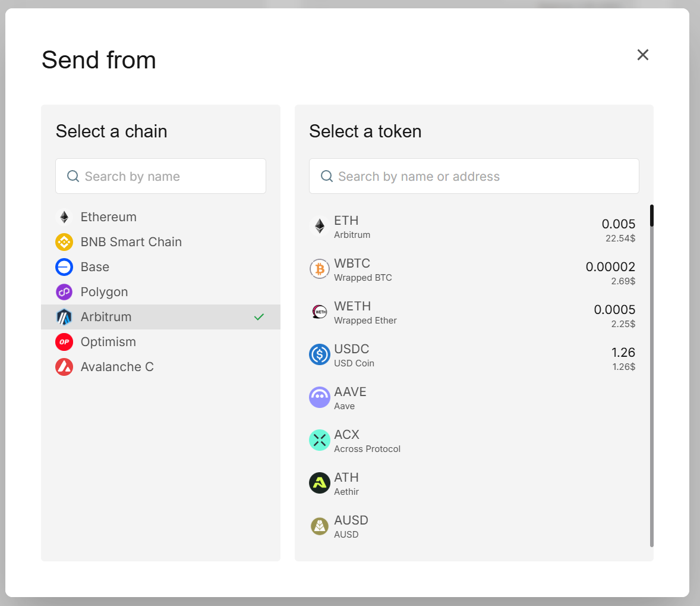Select the Base network icon
This screenshot has width=700, height=606.
(64, 266)
